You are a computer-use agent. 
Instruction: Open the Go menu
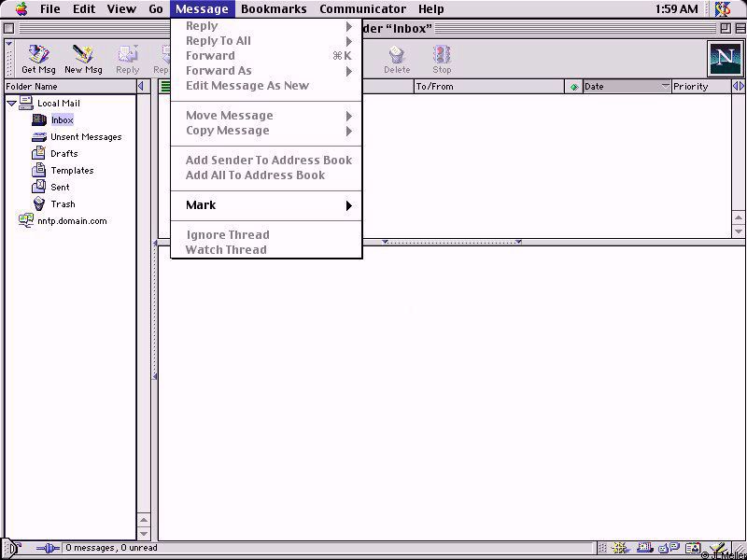point(156,8)
